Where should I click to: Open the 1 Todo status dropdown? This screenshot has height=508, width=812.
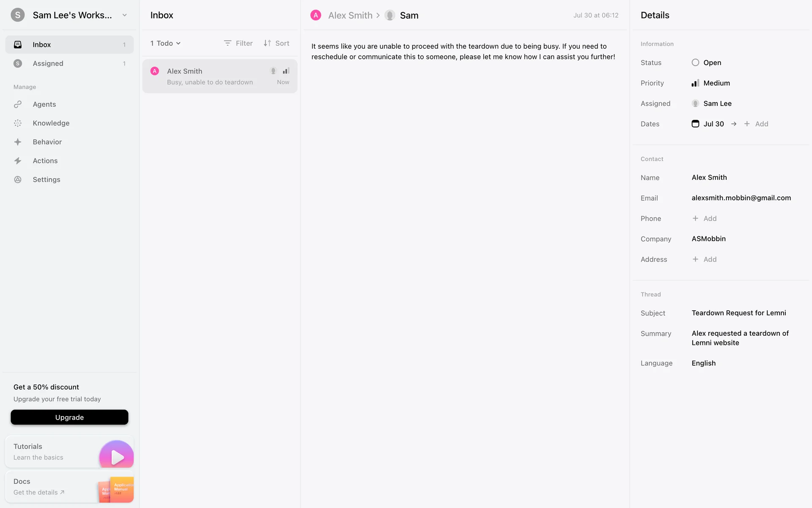pyautogui.click(x=165, y=43)
